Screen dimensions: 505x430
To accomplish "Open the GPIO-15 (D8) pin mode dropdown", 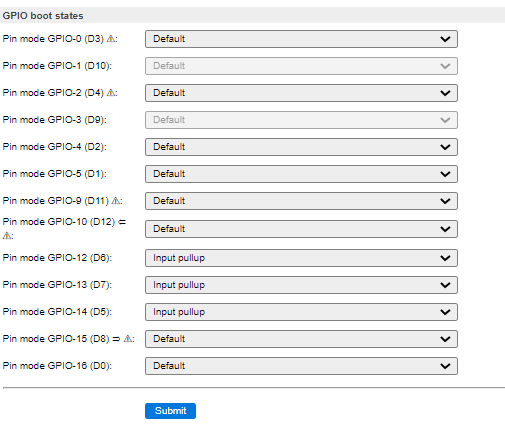I will point(301,339).
